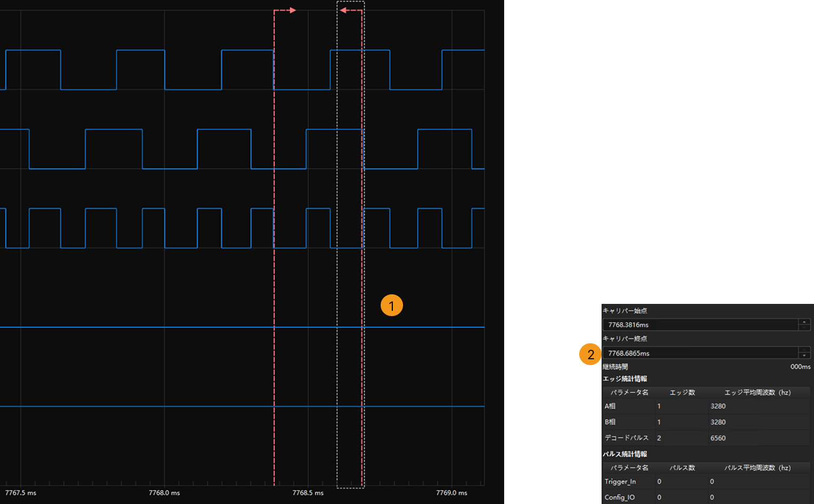Click the orange annotation badge 1

(392, 305)
